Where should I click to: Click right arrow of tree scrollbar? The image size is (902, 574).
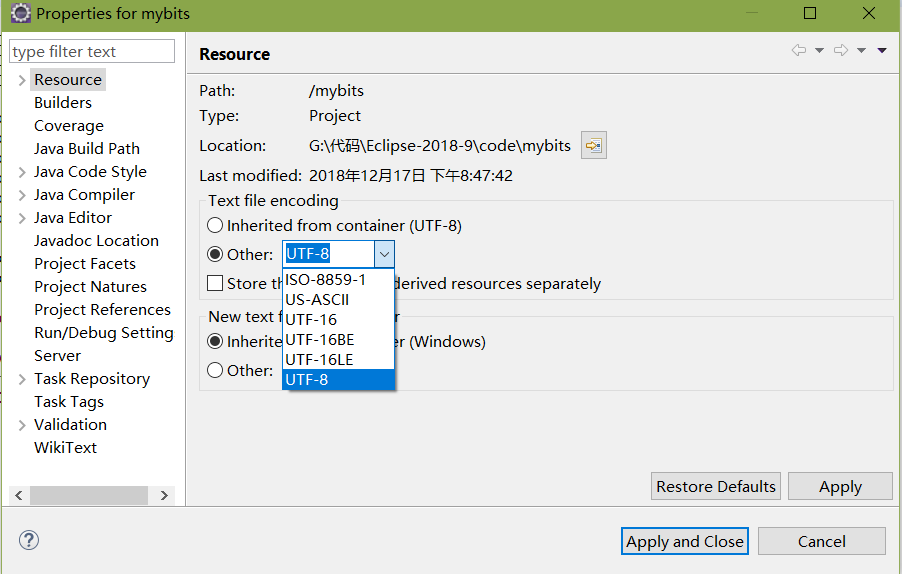pyautogui.click(x=164, y=495)
